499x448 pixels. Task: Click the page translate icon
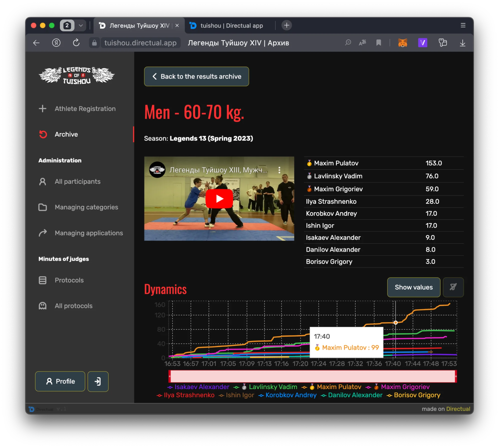click(362, 43)
